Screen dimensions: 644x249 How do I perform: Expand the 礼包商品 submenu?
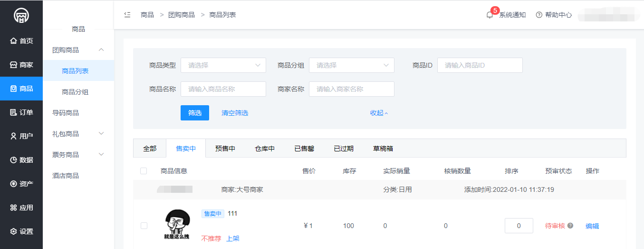tap(78, 134)
